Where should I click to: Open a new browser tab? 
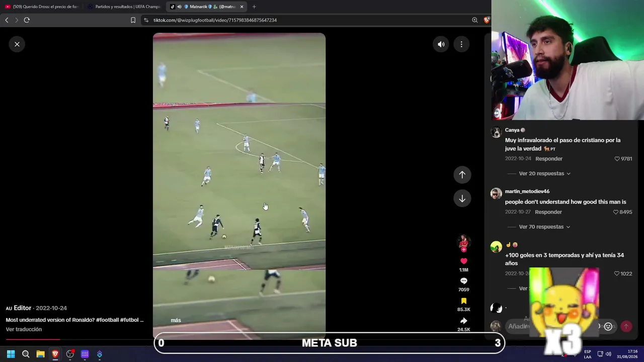(254, 7)
